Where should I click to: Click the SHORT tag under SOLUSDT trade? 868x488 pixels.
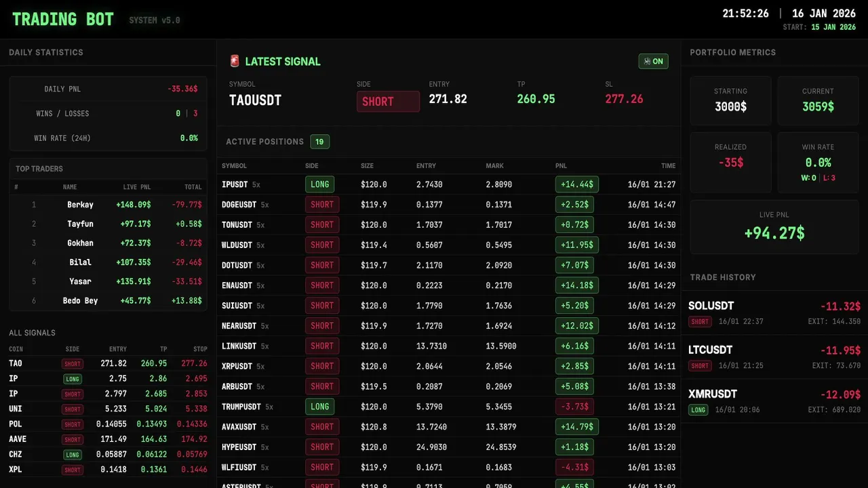[x=700, y=322]
